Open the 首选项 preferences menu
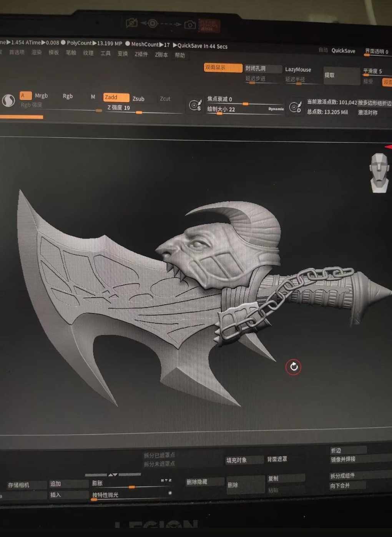 pos(17,52)
